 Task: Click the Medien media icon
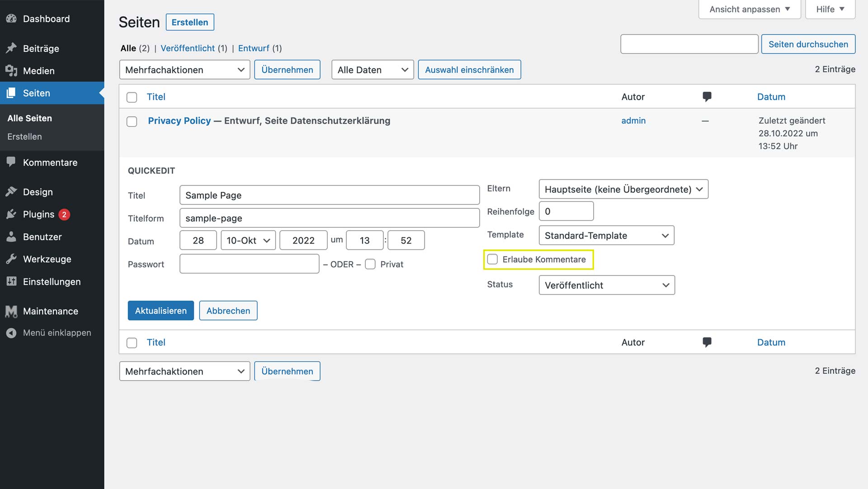point(11,71)
